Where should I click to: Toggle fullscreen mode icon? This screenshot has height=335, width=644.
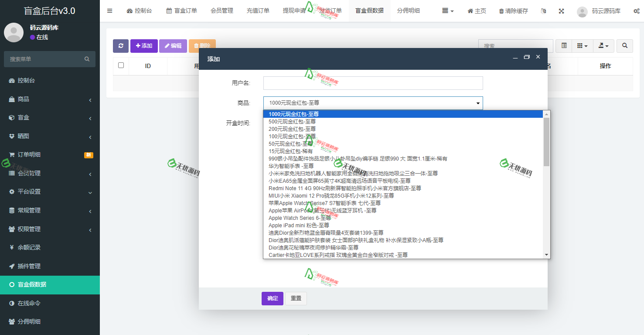point(561,11)
